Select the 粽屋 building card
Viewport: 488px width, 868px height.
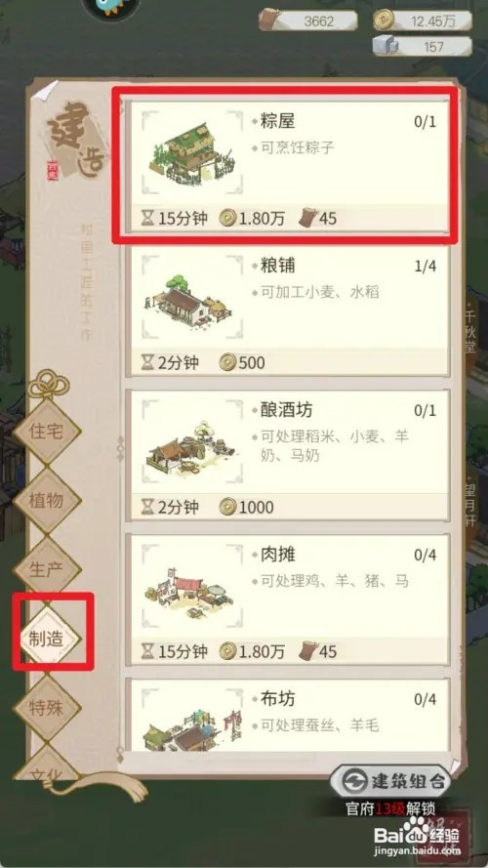(x=287, y=164)
